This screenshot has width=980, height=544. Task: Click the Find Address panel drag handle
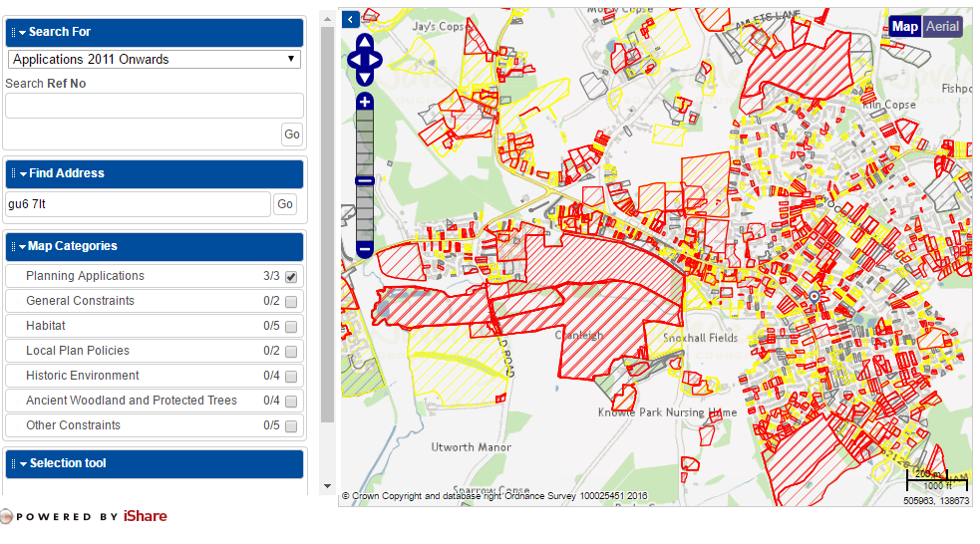tap(14, 173)
